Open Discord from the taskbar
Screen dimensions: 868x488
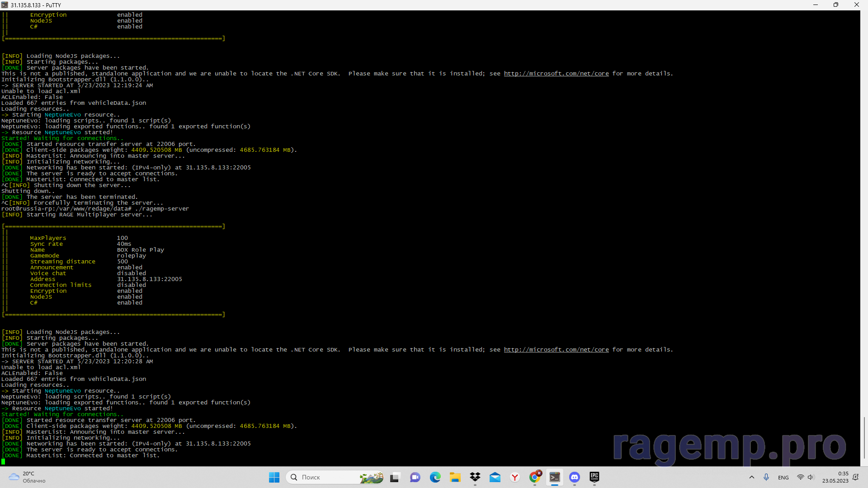[x=575, y=477]
